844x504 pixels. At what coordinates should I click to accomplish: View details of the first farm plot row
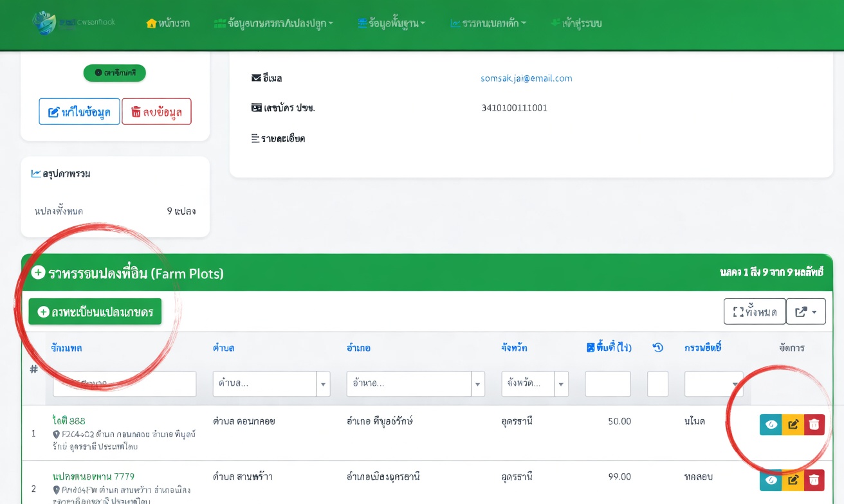[771, 424]
